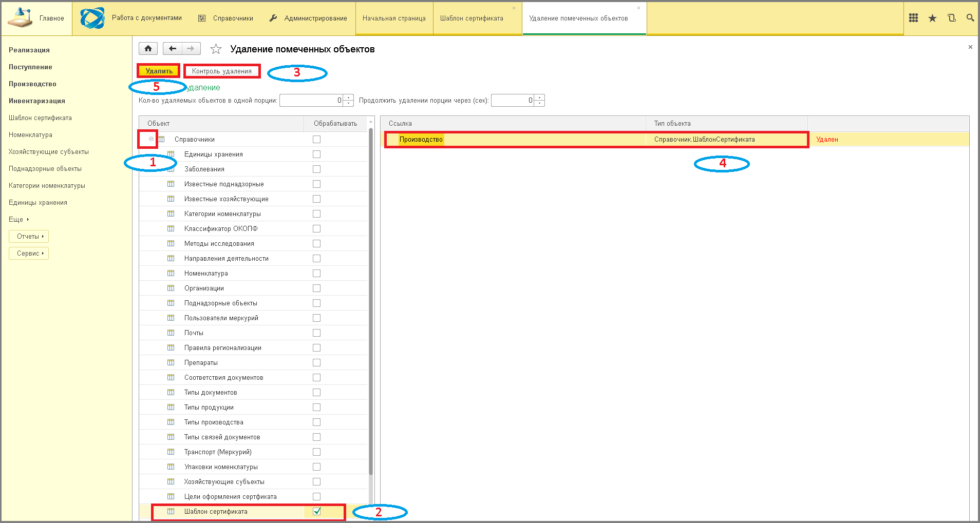The width and height of the screenshot is (980, 523).
Task: Collapse the Справочники tree node
Action: (x=151, y=139)
